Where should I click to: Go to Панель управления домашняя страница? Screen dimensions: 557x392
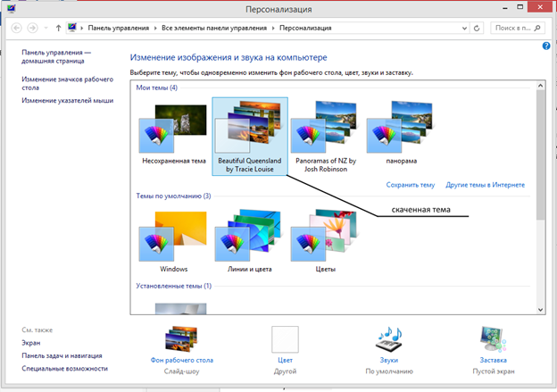pyautogui.click(x=56, y=56)
